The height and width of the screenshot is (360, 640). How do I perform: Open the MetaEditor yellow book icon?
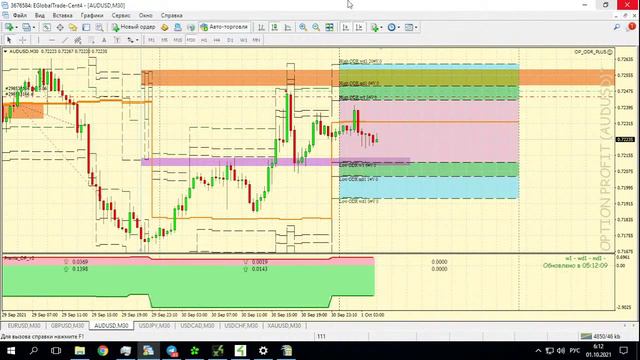point(164,27)
